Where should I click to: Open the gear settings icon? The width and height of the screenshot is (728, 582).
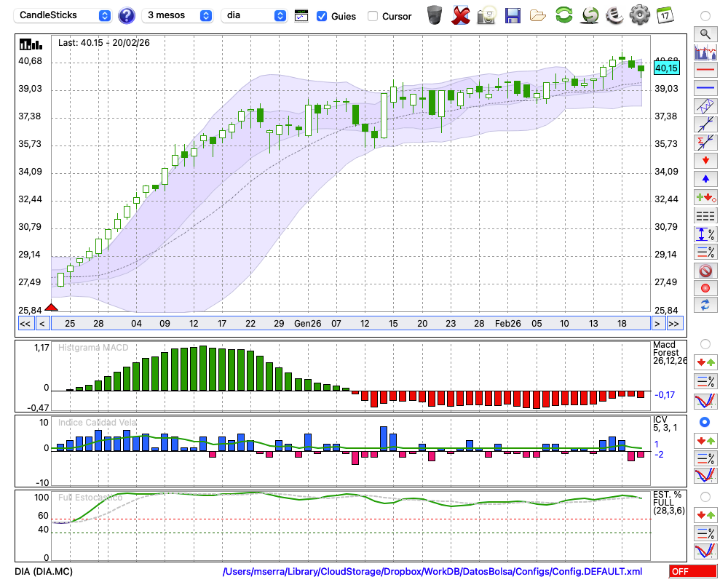click(639, 15)
